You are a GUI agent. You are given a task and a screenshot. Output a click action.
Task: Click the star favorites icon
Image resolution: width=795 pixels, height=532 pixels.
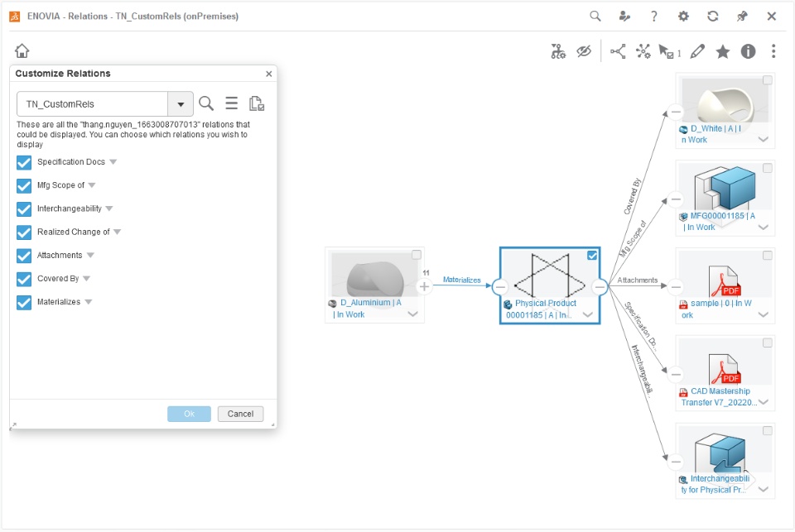722,51
